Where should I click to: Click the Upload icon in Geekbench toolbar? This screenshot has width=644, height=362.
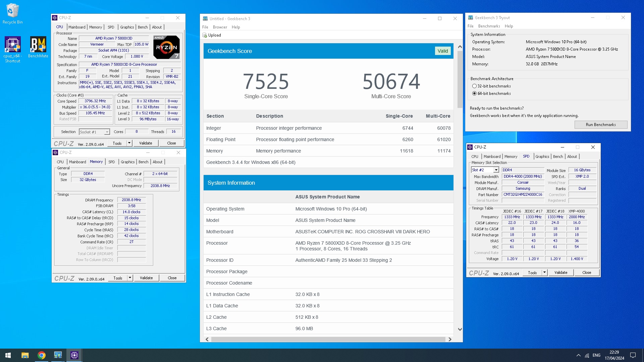click(x=205, y=35)
